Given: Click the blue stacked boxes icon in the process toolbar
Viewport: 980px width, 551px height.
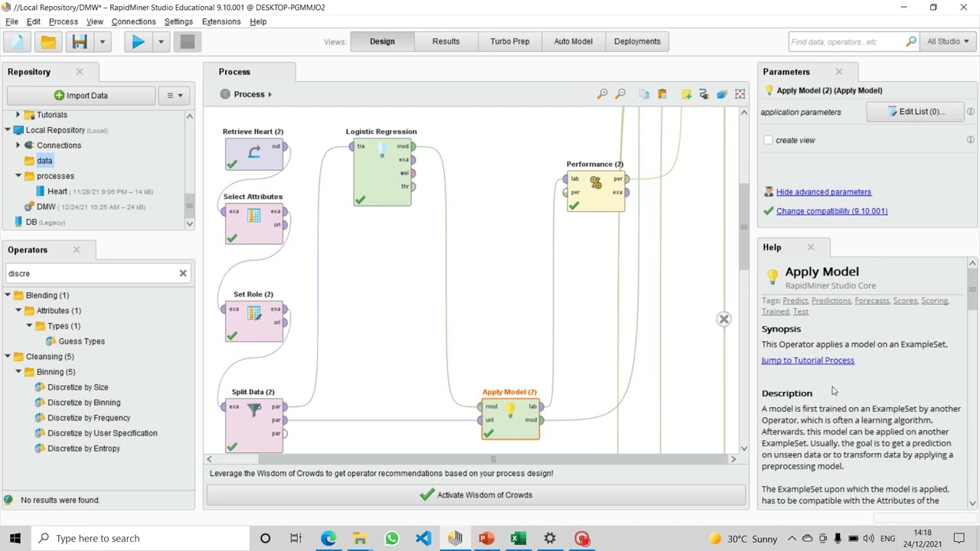Looking at the screenshot, I should coord(722,94).
